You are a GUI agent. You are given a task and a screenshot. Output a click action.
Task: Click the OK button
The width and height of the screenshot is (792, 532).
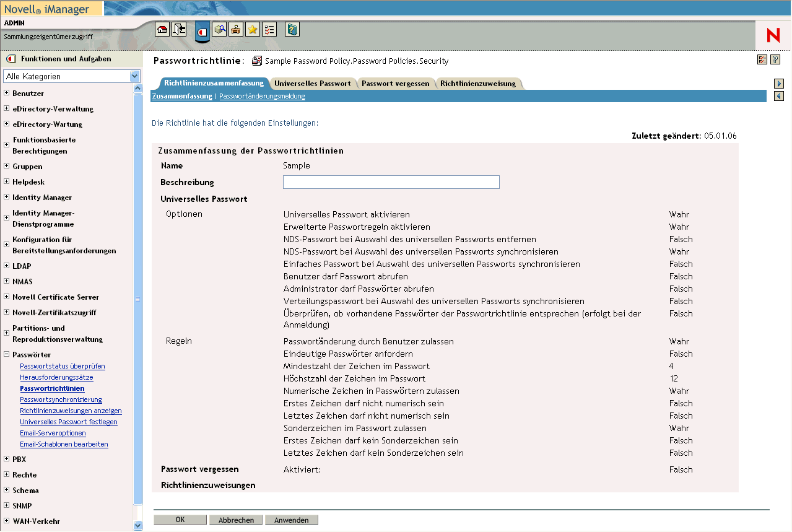tap(180, 520)
